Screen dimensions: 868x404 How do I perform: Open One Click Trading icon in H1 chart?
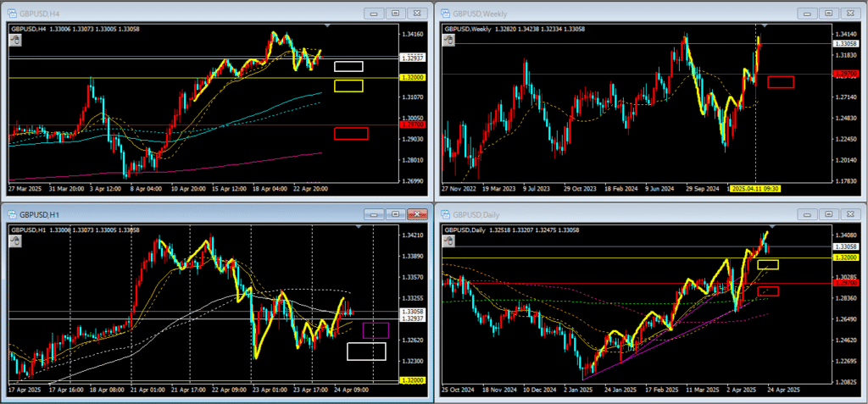[x=16, y=241]
